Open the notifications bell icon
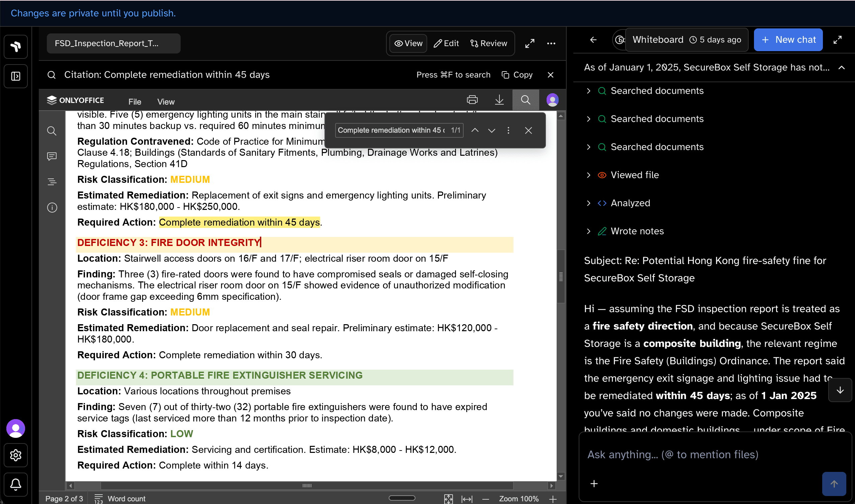The height and width of the screenshot is (504, 855). click(x=16, y=484)
